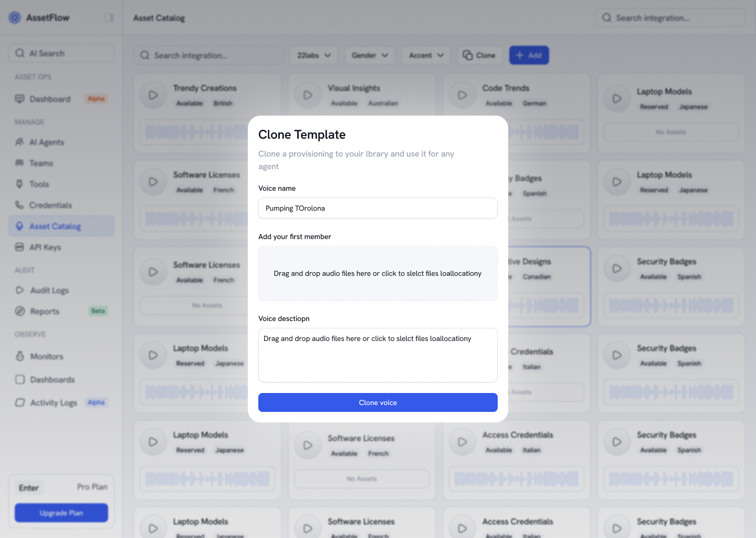Image resolution: width=756 pixels, height=538 pixels.
Task: Collapse the sidebar with the panel icon
Action: pyautogui.click(x=109, y=17)
